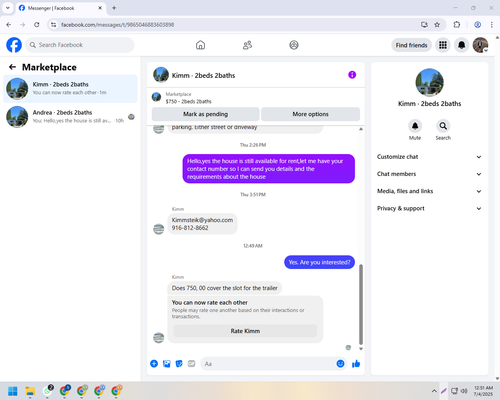Click the Search Facebook field
The height and width of the screenshot is (400, 500).
click(x=80, y=45)
